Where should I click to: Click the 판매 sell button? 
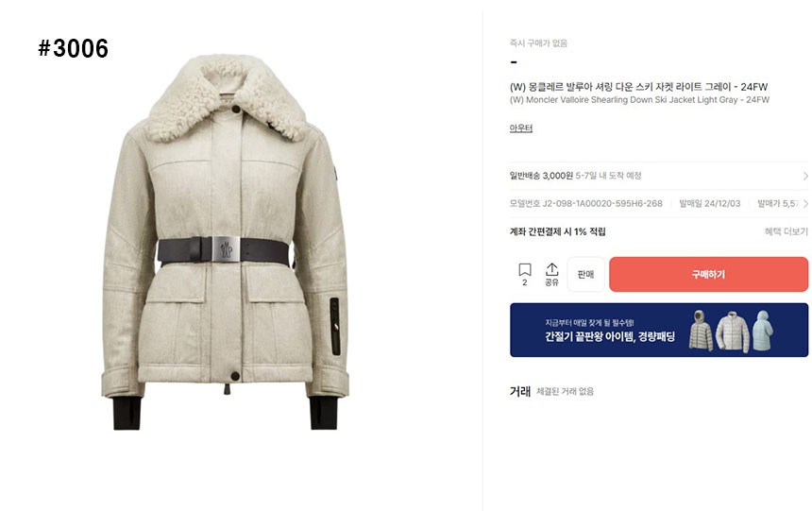pyautogui.click(x=585, y=274)
